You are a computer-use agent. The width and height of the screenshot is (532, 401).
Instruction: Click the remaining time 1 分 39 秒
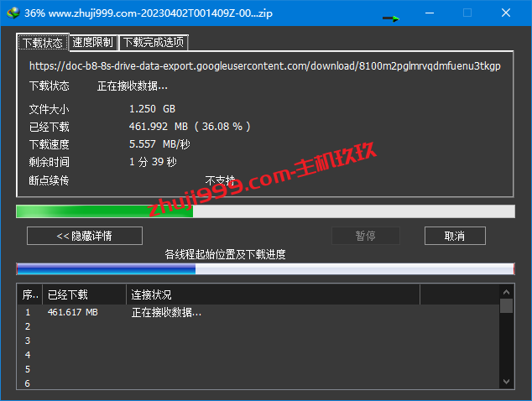pyautogui.click(x=153, y=162)
